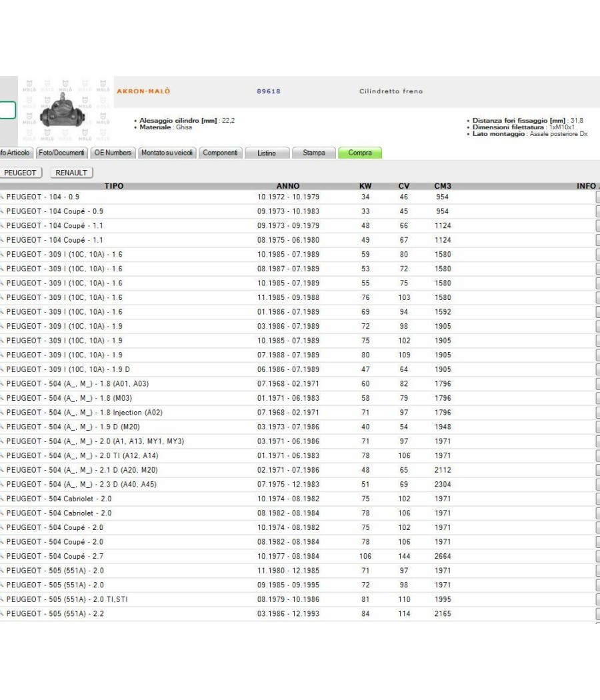The height and width of the screenshot is (700, 600).
Task: Select row PEUGEOT 504 1.8 (A01, A03)
Action: pos(300,383)
